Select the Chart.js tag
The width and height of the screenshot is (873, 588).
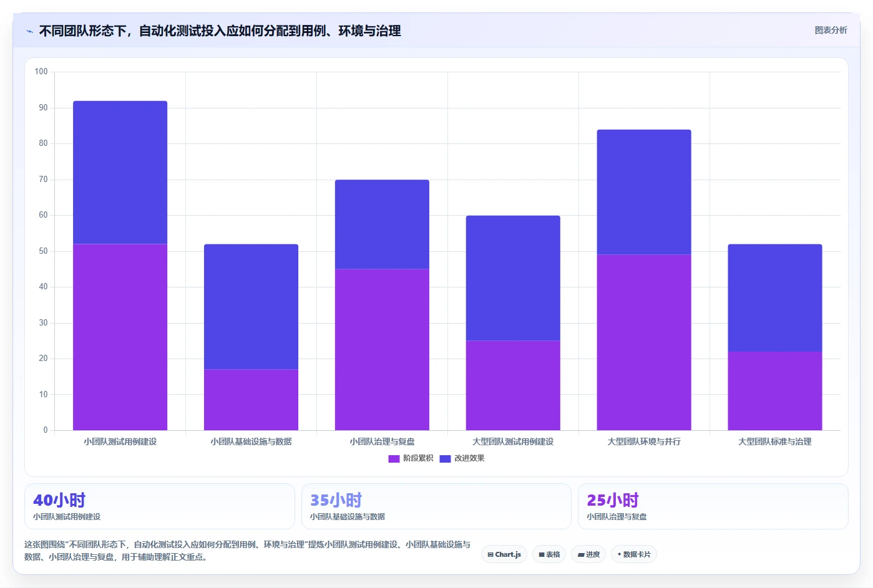coord(504,554)
